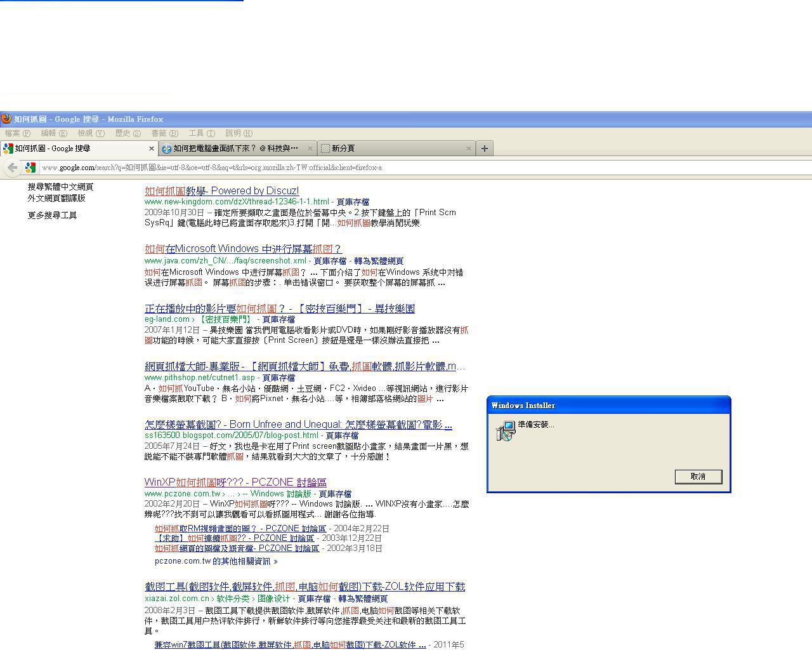Open a new tab with the plus button

point(485,149)
